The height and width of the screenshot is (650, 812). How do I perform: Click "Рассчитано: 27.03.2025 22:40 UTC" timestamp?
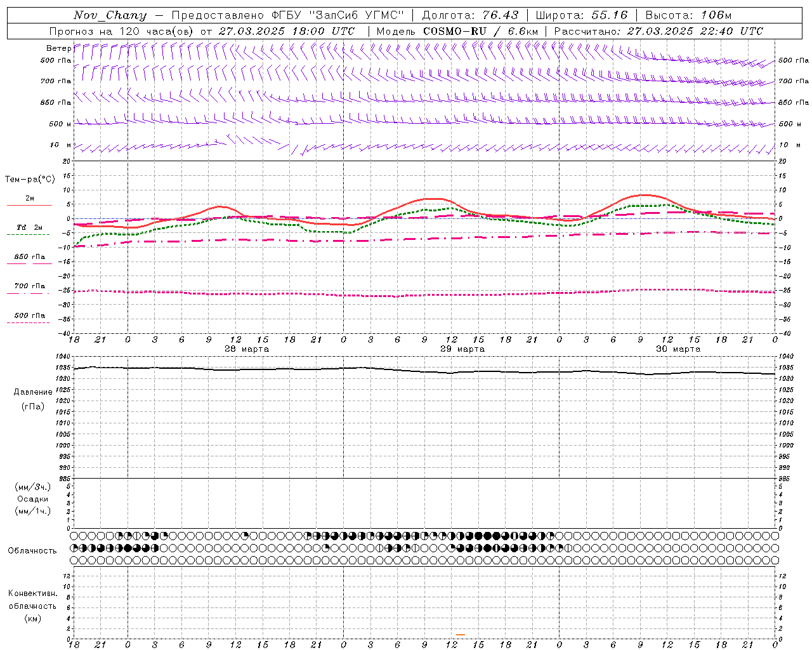[658, 31]
